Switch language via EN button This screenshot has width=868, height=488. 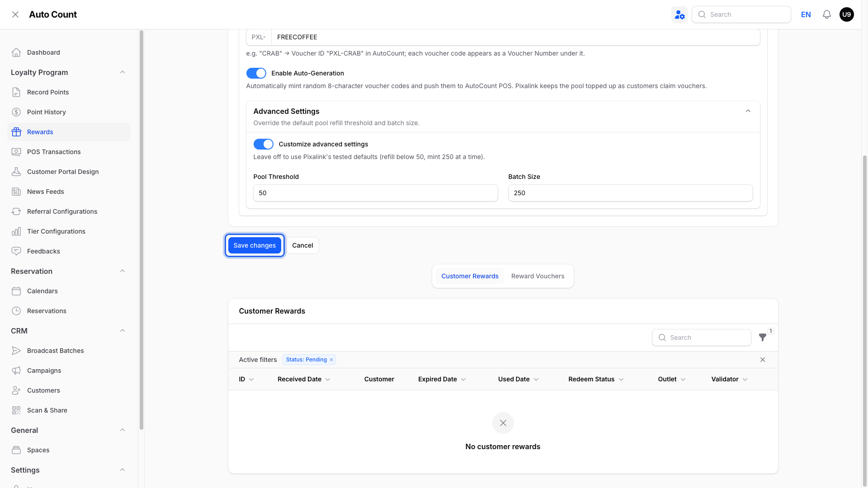click(806, 14)
